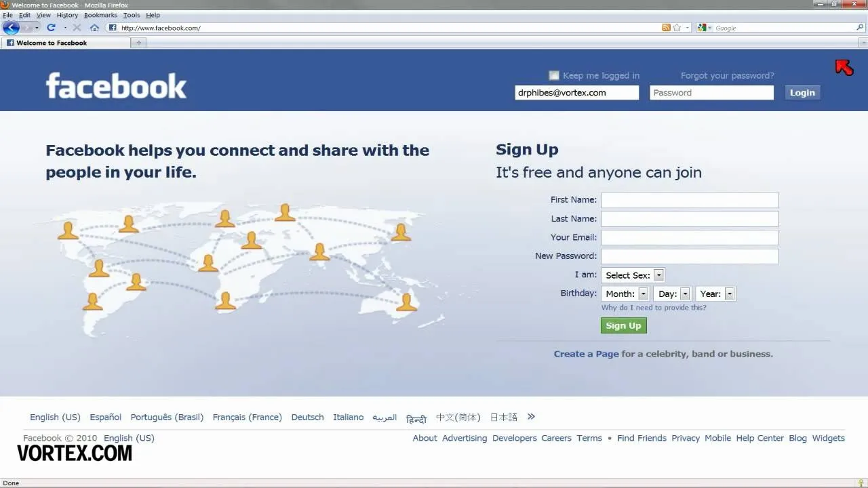Click the First Name input field
Screen dimensions: 868x488
tap(690, 200)
